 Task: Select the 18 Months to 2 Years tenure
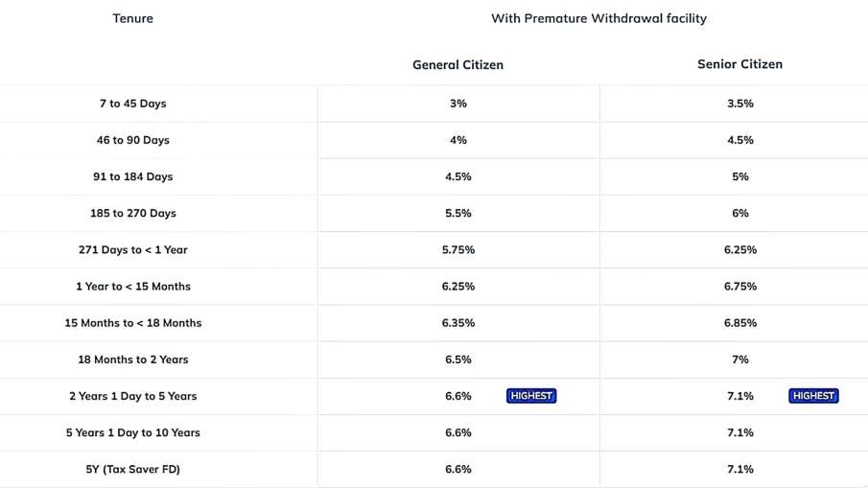click(132, 360)
